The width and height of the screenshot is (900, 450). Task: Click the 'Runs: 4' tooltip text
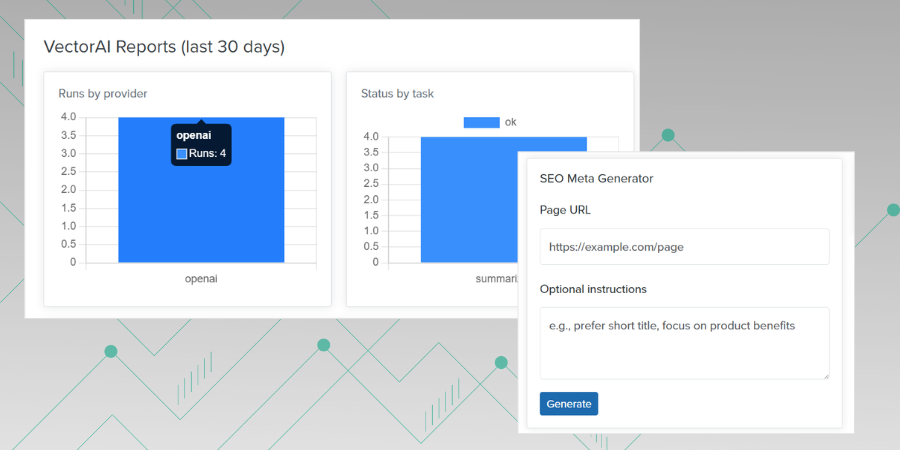[x=208, y=154]
